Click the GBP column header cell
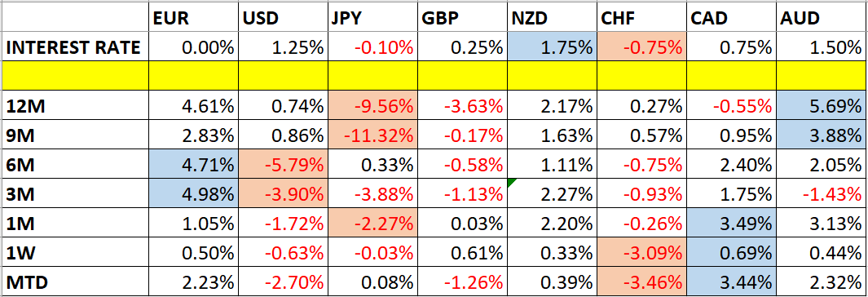Viewport: 868px width, 297px height. tap(462, 18)
